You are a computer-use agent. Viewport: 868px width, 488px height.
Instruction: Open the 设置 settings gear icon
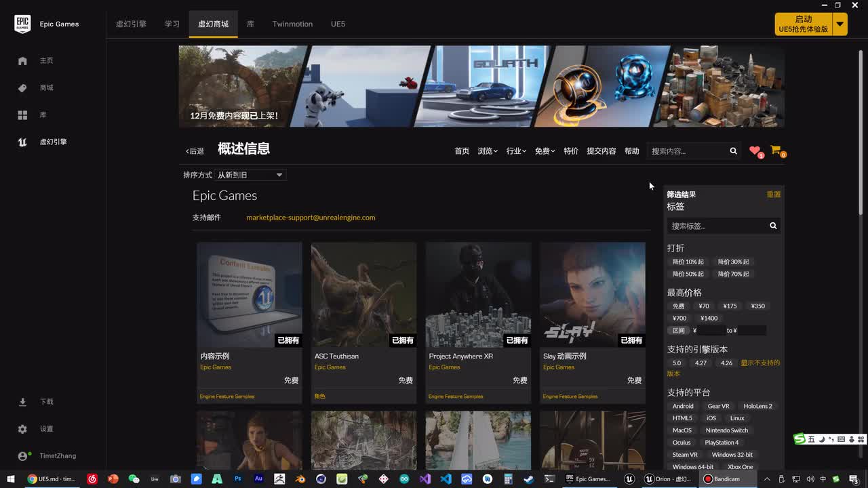coord(22,429)
